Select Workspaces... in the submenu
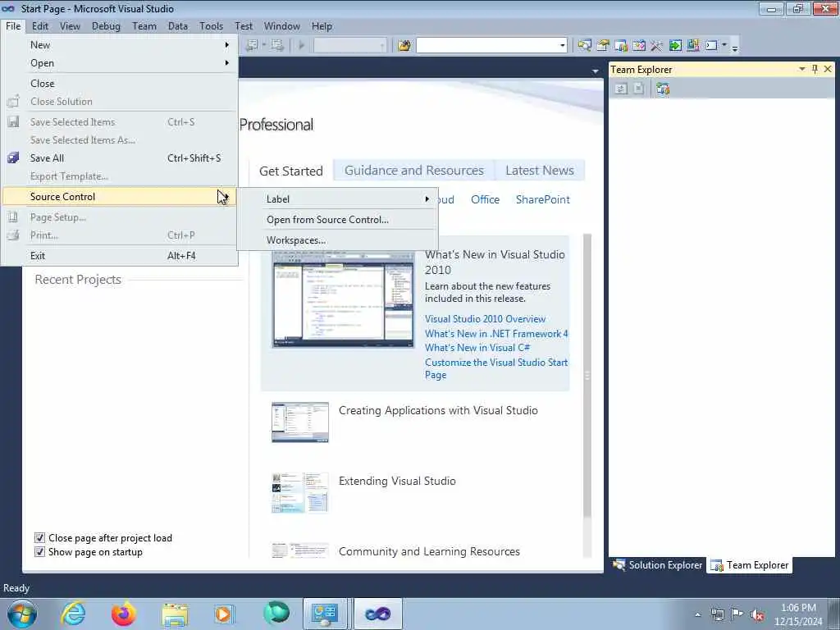The width and height of the screenshot is (840, 630). click(x=338, y=240)
